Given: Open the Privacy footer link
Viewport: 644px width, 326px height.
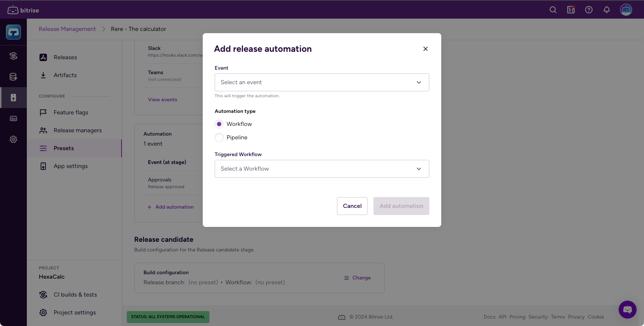Looking at the screenshot, I should [576, 317].
